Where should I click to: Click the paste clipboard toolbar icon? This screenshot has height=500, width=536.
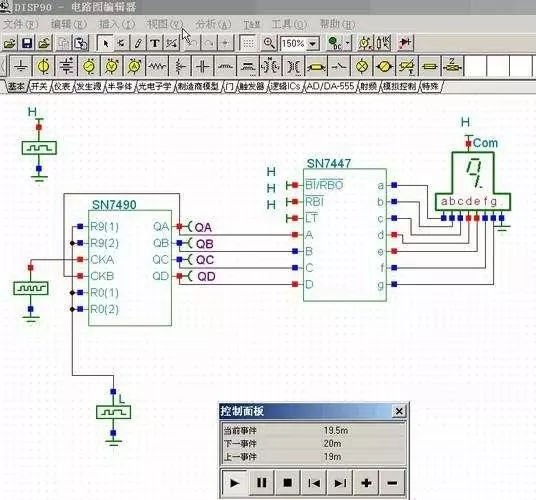81,43
